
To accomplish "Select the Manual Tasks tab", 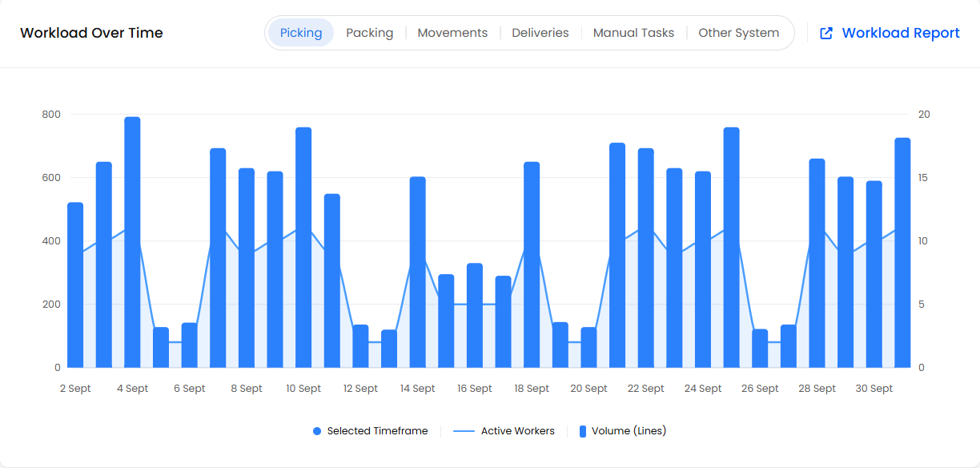I will [x=633, y=33].
